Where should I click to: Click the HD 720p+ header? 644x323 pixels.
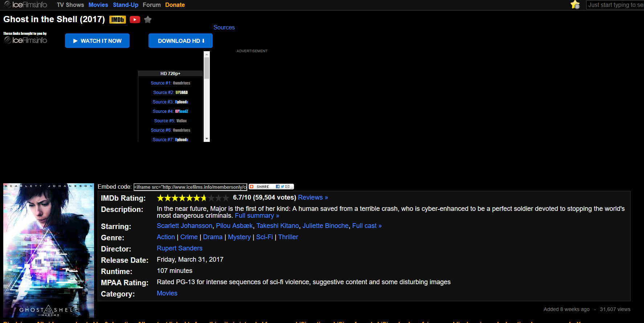pos(171,74)
